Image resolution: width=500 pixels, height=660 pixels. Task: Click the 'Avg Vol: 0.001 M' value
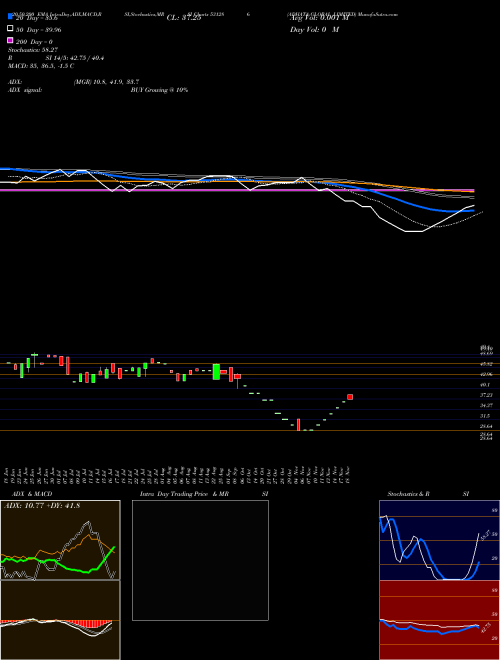click(x=319, y=18)
